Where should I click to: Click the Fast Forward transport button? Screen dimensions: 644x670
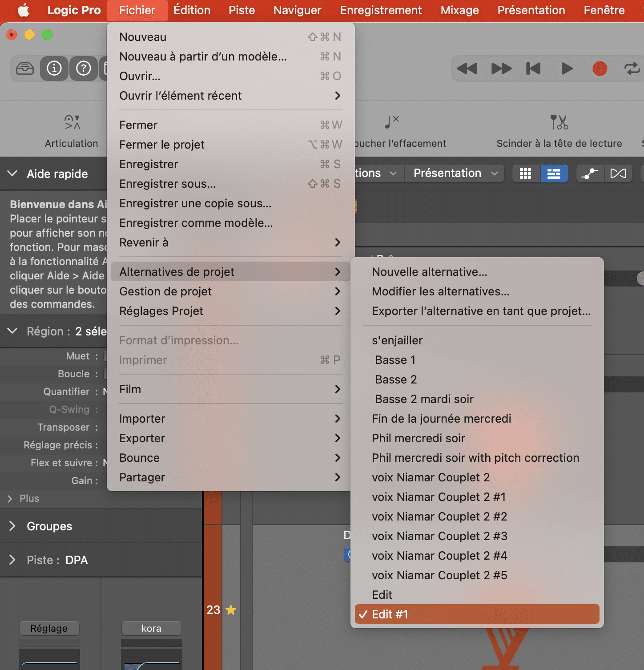click(x=501, y=69)
